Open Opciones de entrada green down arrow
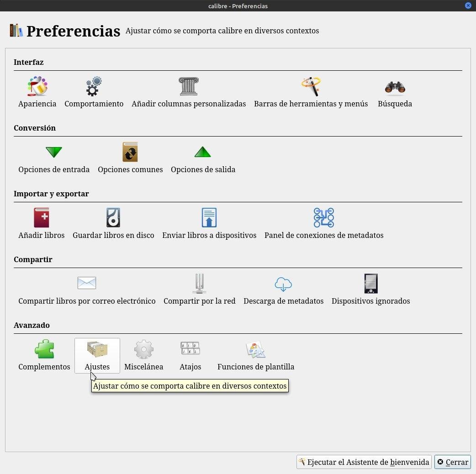This screenshot has width=476, height=474. [x=54, y=152]
